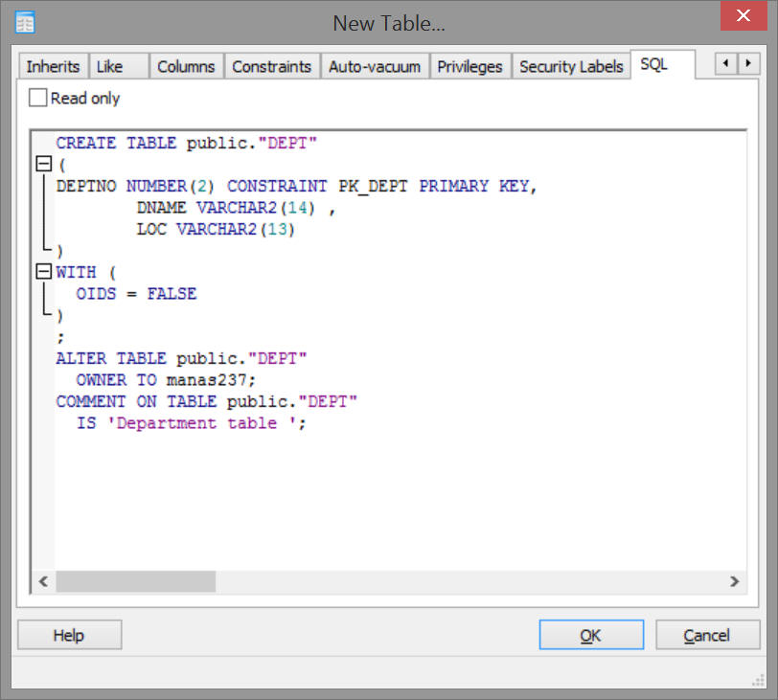Click the horizontal scrollbar thumb
Image resolution: width=778 pixels, height=700 pixels.
(135, 581)
